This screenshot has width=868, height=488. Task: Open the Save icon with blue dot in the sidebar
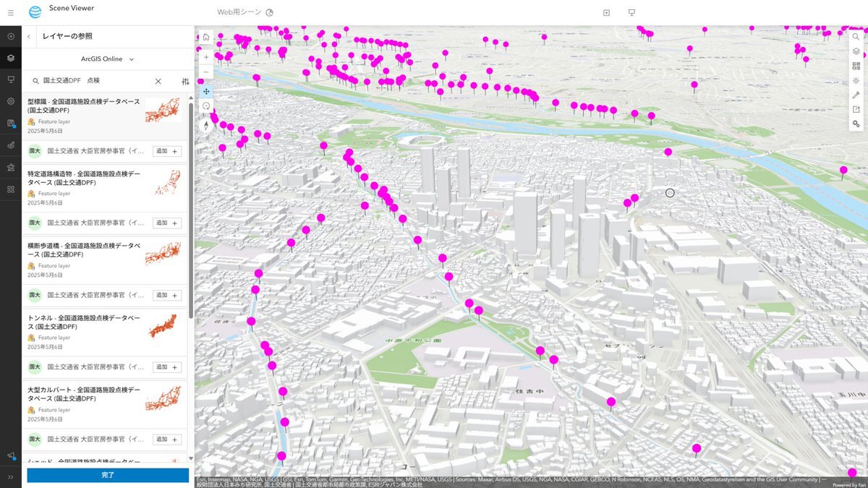point(11,124)
